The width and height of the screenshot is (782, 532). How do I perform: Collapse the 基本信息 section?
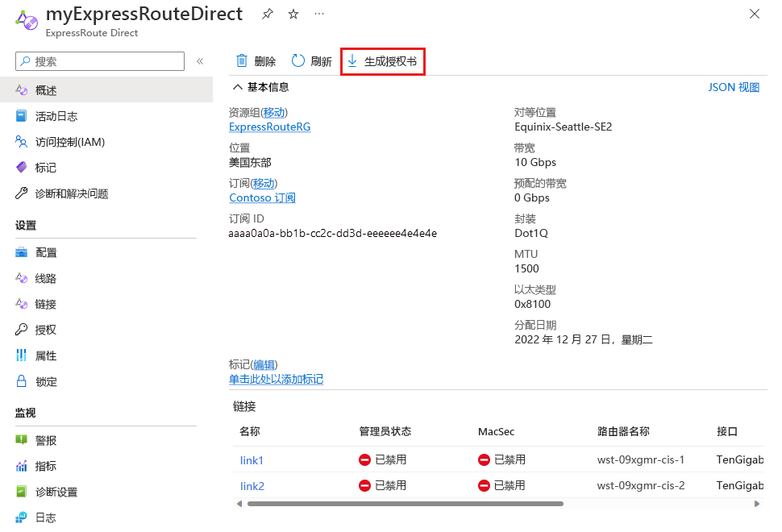237,87
